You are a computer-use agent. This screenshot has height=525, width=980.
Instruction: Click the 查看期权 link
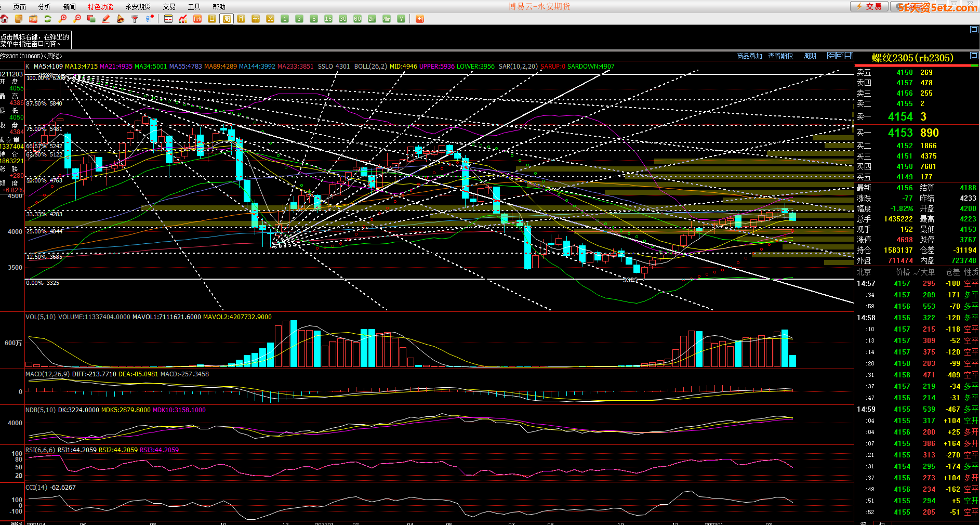780,56
